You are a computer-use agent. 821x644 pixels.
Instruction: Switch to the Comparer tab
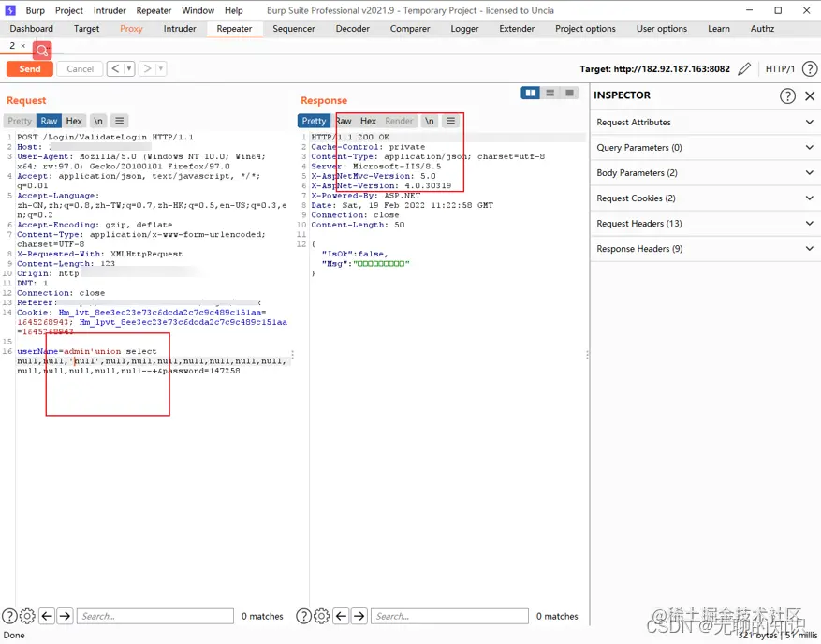410,29
